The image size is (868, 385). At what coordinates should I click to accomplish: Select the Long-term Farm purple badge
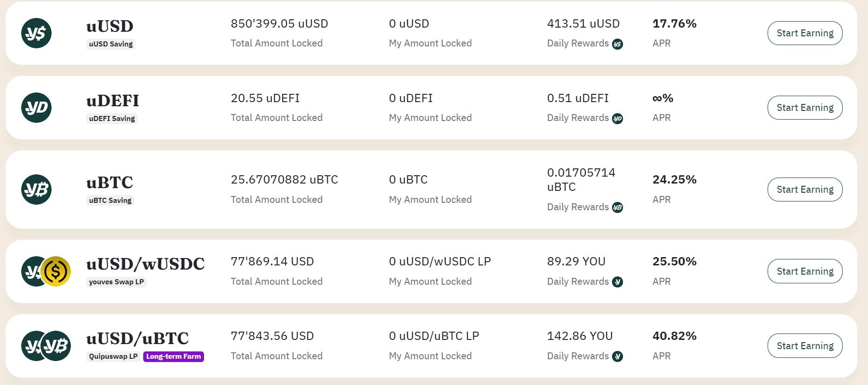pyautogui.click(x=174, y=356)
